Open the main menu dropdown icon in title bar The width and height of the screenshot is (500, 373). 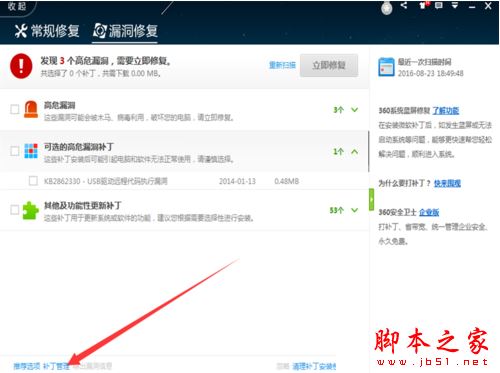click(x=455, y=5)
